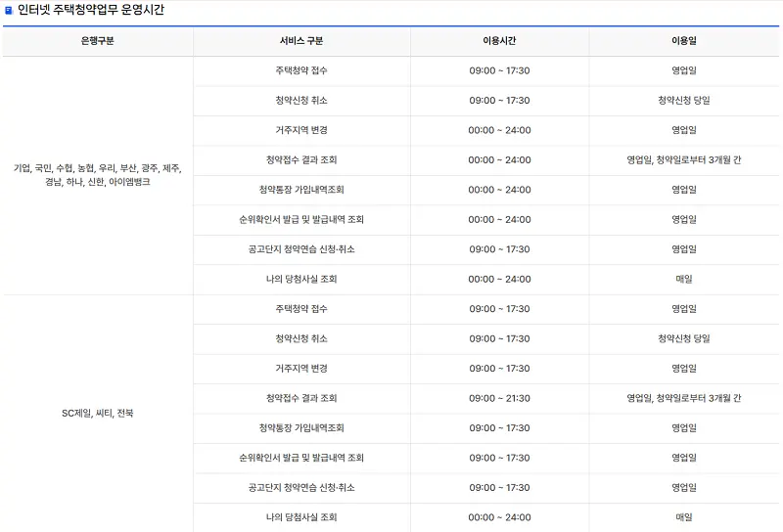Image resolution: width=783 pixels, height=532 pixels.
Task: Click '영업일' for 공고단지 청약연습, SC제일 group
Action: (x=683, y=488)
